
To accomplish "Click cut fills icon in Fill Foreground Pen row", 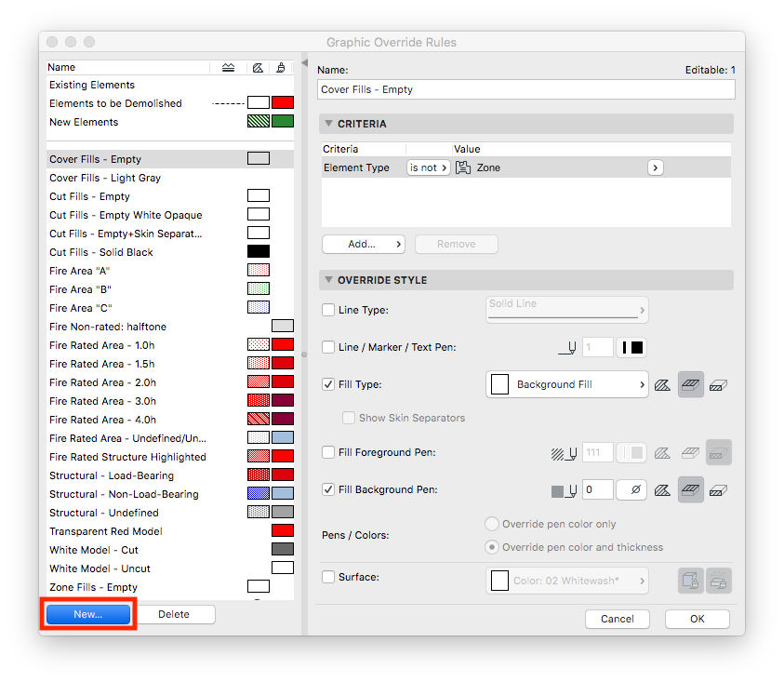I will tap(719, 453).
